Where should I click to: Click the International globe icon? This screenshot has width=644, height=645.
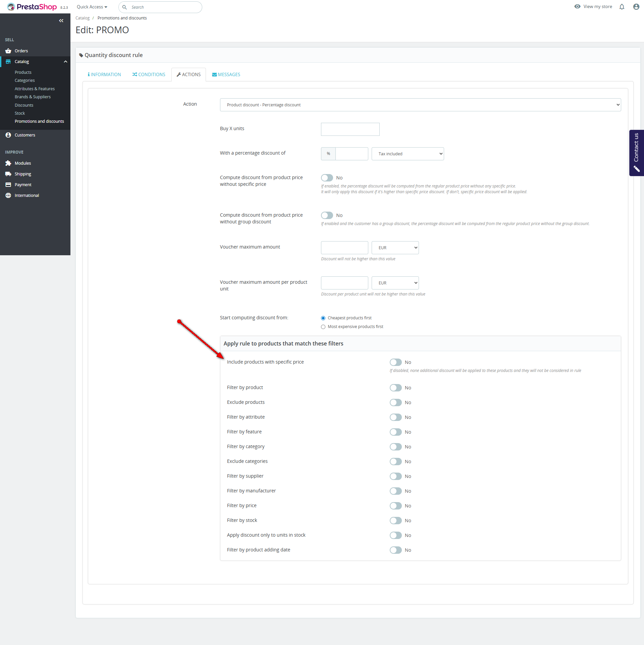click(8, 196)
